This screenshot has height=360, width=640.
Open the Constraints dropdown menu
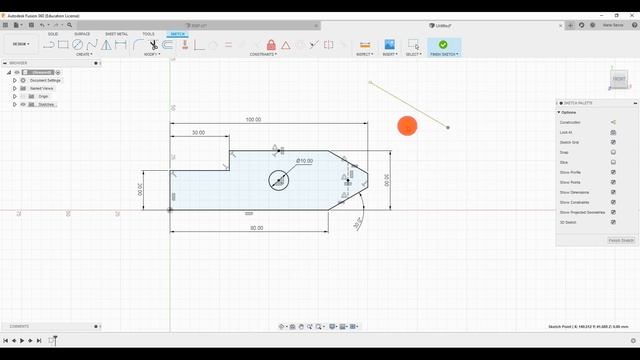[263, 54]
